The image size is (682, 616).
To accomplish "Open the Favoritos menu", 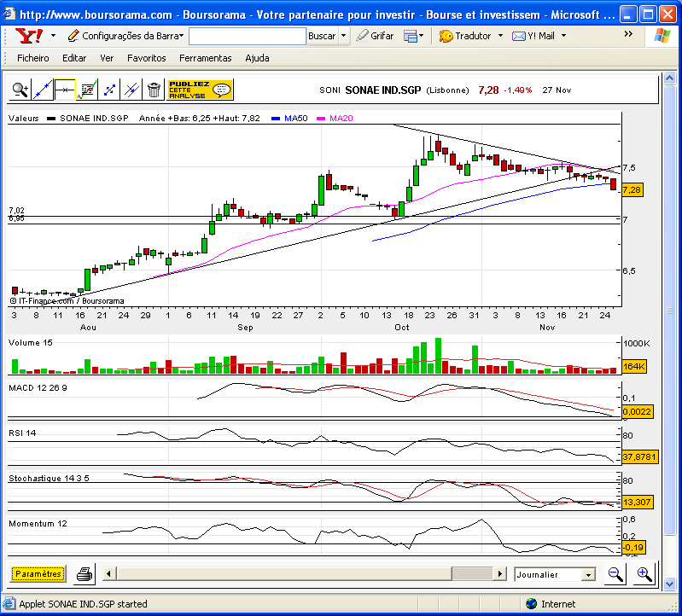I will (147, 58).
